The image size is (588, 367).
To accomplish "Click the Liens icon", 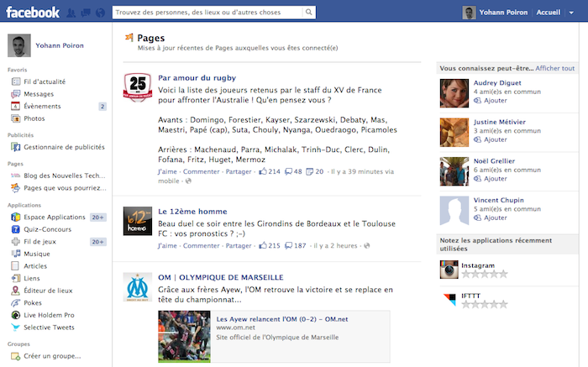I will tap(16, 278).
